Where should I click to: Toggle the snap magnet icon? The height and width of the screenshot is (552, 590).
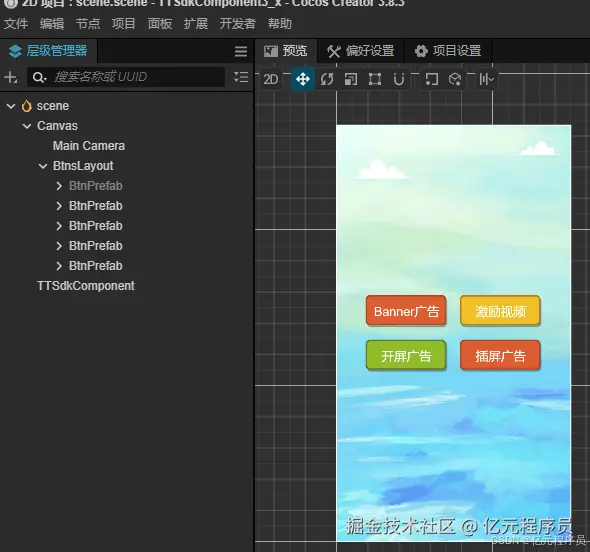[399, 79]
